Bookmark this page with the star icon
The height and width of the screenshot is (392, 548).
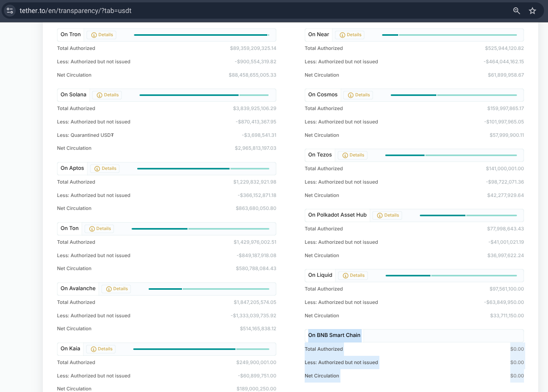(532, 11)
